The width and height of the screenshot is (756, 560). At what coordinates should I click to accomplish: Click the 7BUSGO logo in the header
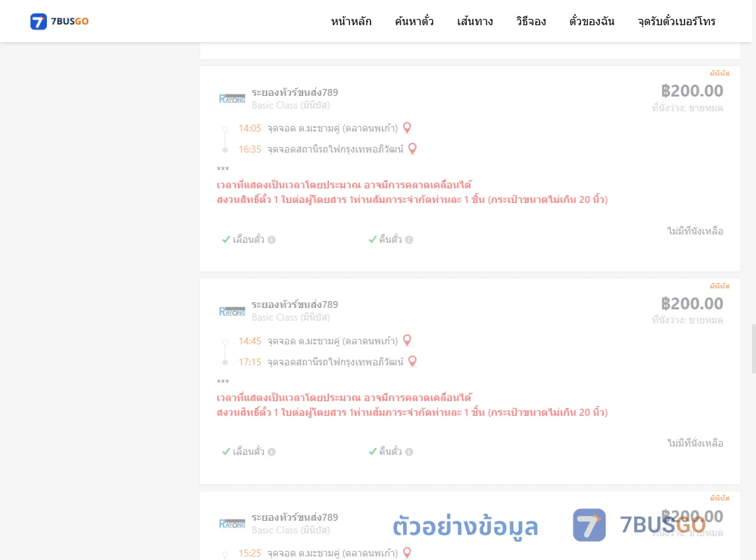tap(59, 21)
